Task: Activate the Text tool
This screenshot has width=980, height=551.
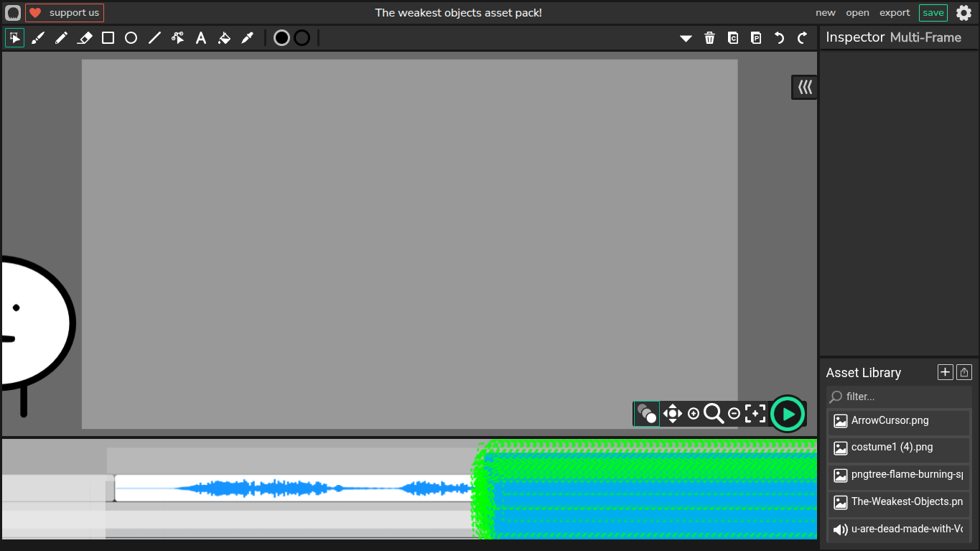Action: [201, 38]
